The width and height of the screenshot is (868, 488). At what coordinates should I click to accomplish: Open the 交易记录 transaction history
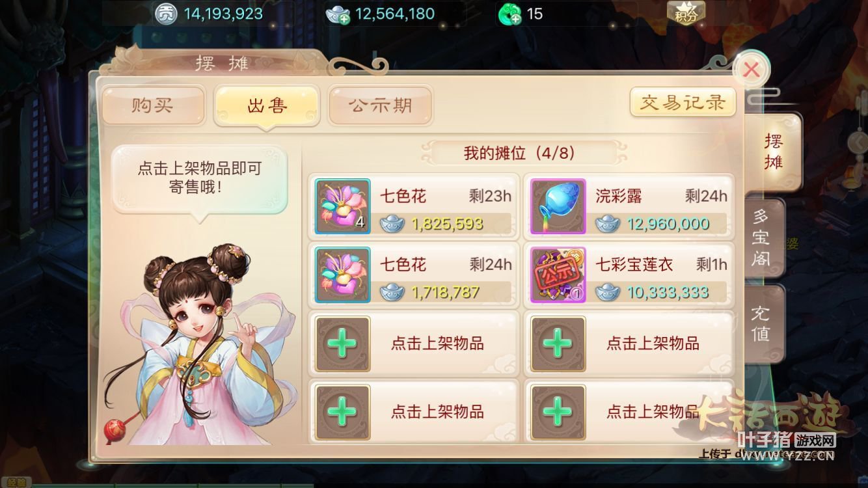[683, 103]
